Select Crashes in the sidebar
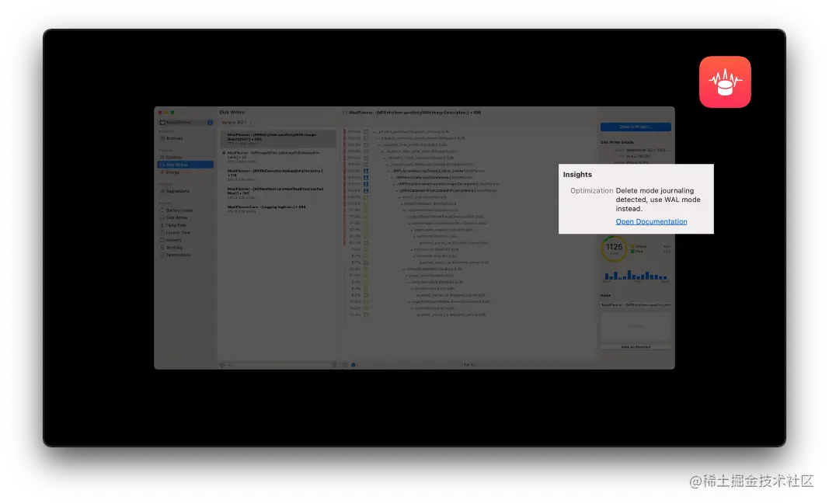 click(173, 158)
